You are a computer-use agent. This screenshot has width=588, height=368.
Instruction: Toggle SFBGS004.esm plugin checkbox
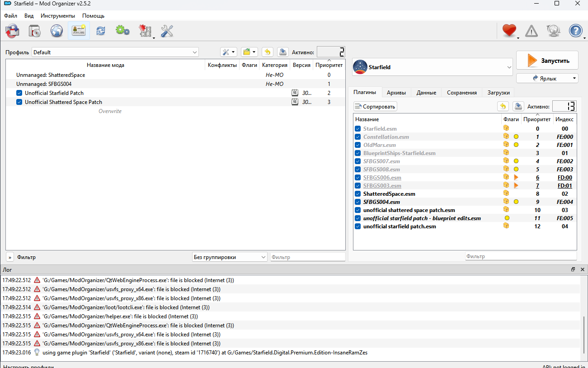click(x=358, y=202)
